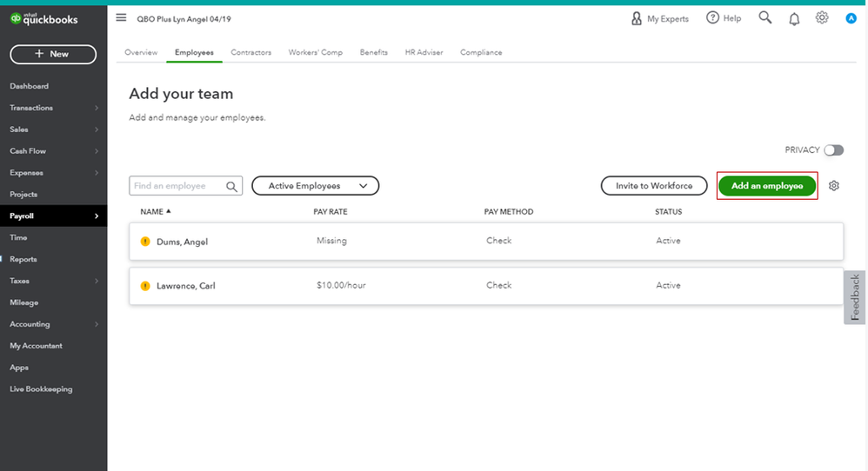Toggle the Privacy switch
Viewport: 868px width, 471px height.
[x=834, y=150]
